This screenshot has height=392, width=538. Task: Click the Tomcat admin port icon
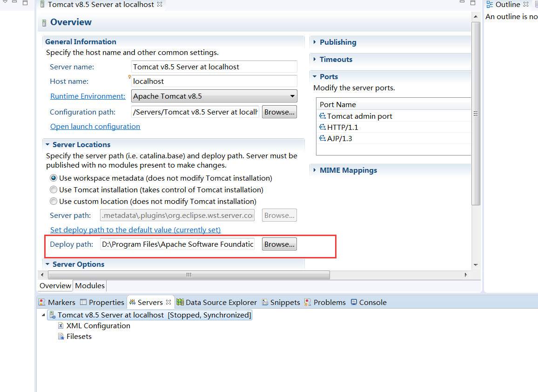click(322, 116)
